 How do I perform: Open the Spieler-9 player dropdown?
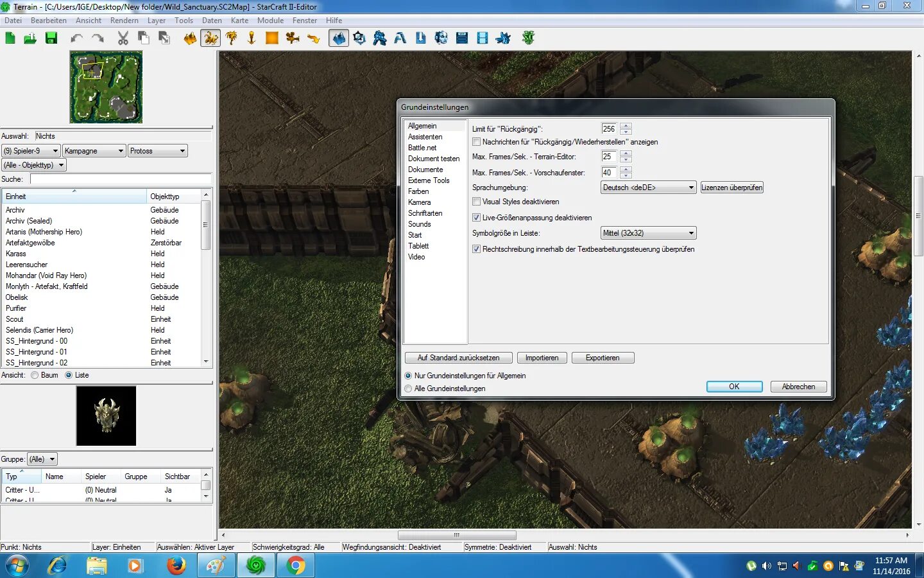(x=31, y=151)
